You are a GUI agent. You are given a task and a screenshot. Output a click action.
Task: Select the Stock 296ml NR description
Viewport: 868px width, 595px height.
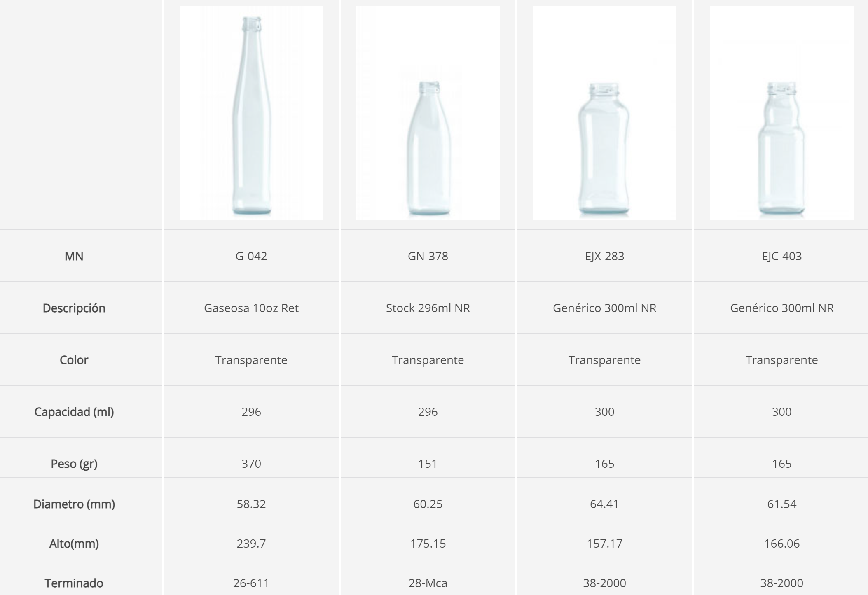pyautogui.click(x=428, y=308)
